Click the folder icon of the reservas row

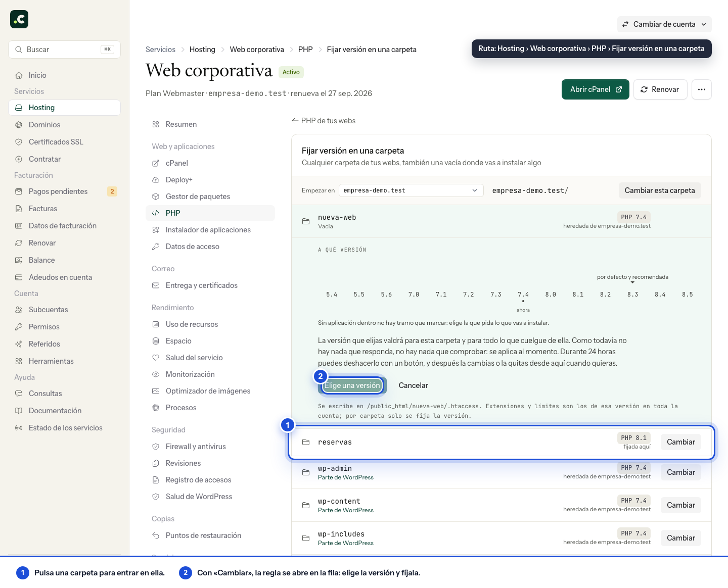306,442
